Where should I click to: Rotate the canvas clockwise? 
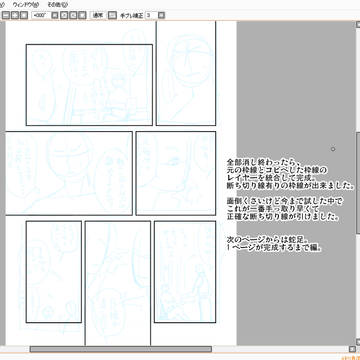[x=73, y=15]
